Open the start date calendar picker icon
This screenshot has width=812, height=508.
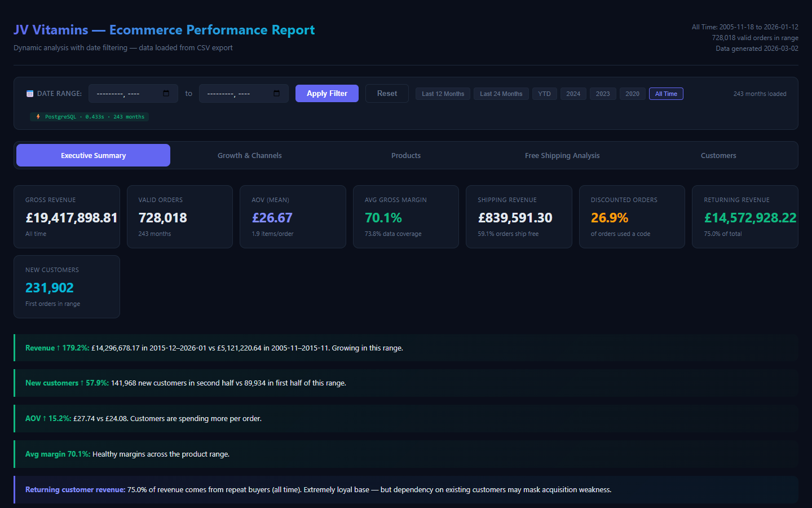click(x=166, y=94)
